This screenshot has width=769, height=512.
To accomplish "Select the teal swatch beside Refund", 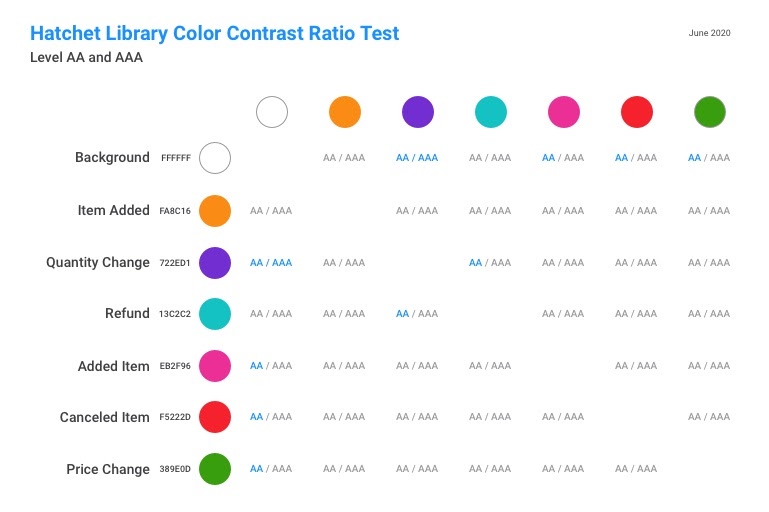I will click(215, 314).
